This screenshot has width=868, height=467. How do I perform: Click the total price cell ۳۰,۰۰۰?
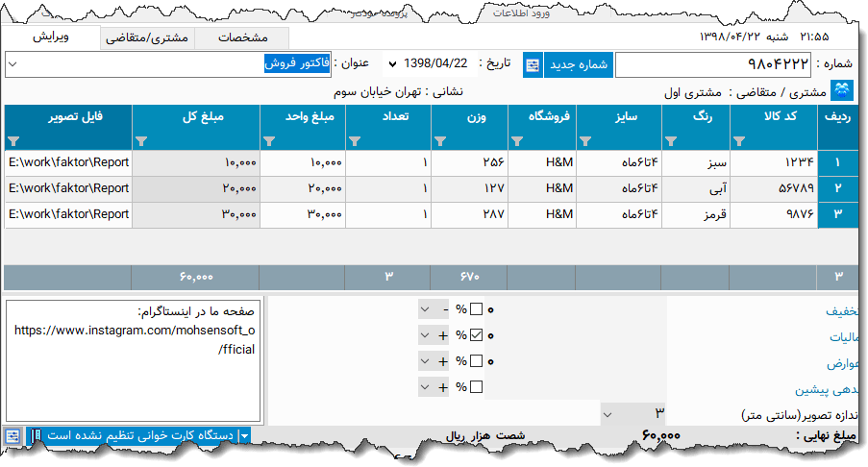196,214
